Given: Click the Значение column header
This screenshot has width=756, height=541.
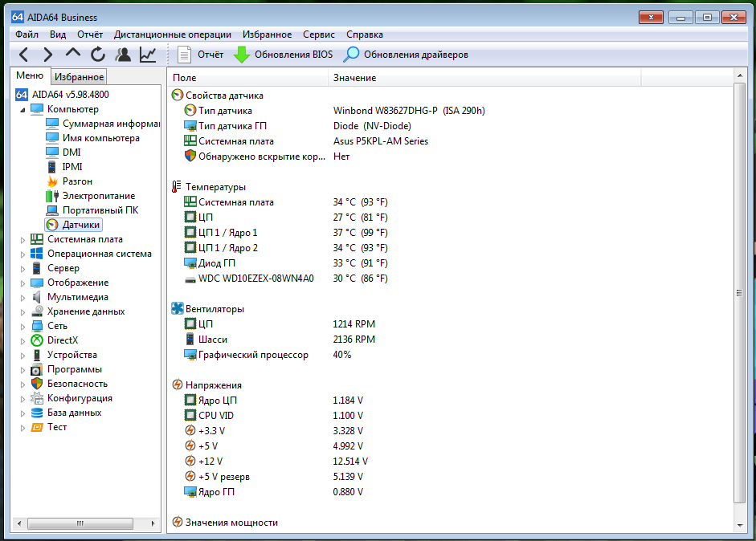Looking at the screenshot, I should pyautogui.click(x=354, y=78).
